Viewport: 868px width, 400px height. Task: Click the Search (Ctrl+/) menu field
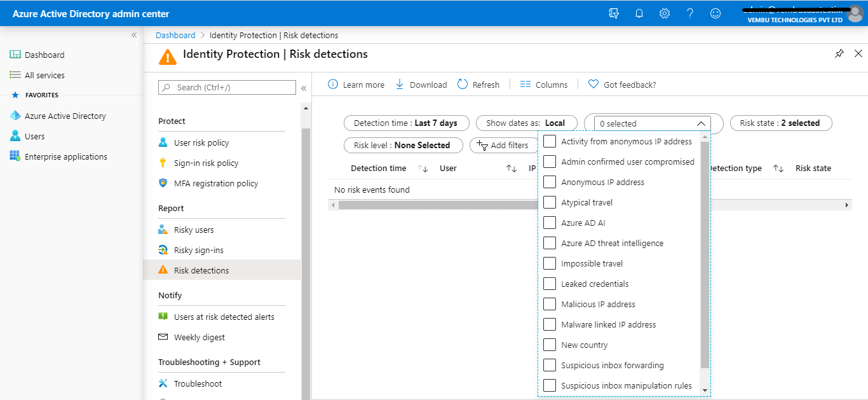[227, 88]
